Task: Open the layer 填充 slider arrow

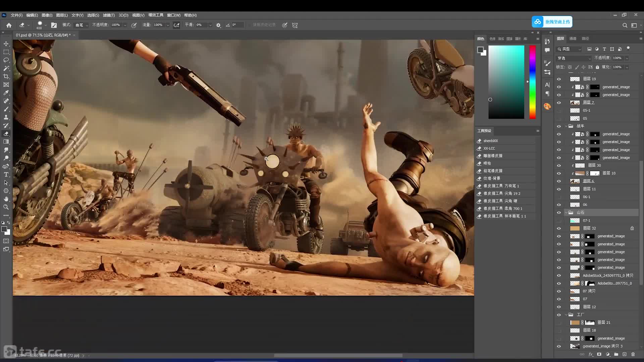Action: click(627, 67)
